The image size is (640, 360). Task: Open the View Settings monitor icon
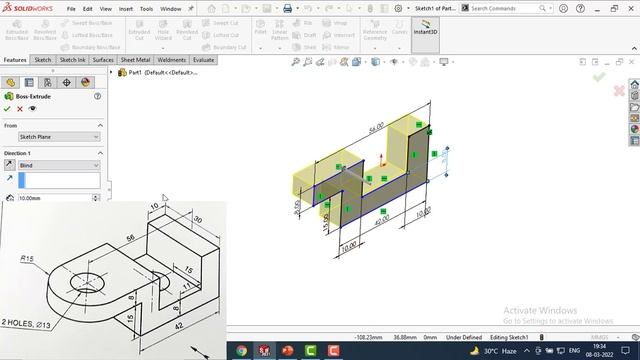(444, 62)
